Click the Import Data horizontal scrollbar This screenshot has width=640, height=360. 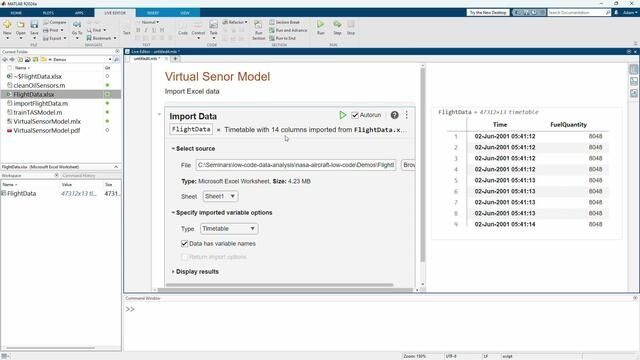[x=280, y=285]
